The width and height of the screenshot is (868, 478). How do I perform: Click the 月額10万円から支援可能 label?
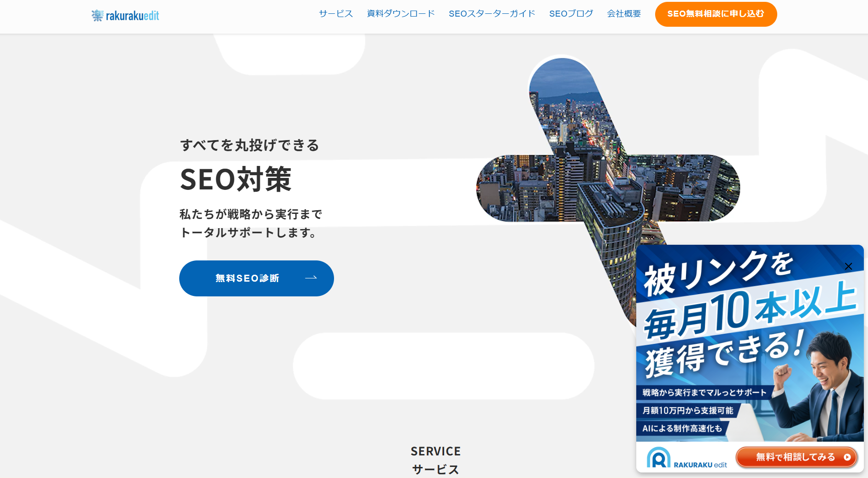tap(687, 411)
